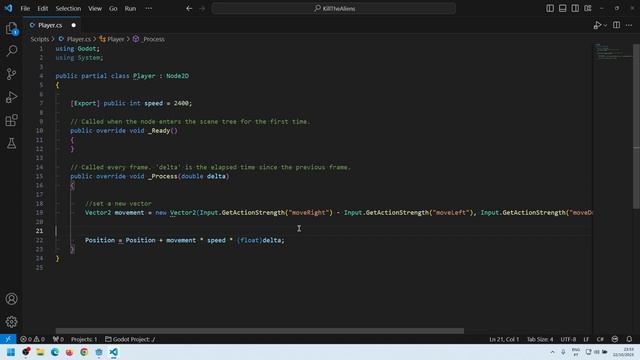Go back with the left arrow
Viewport: 640px width, 360px height.
click(189, 8)
